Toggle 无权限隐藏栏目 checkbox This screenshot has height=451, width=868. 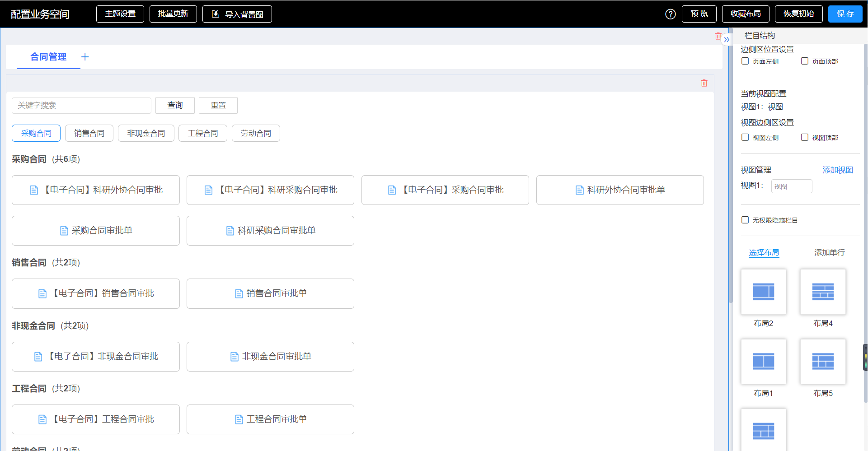coord(745,220)
